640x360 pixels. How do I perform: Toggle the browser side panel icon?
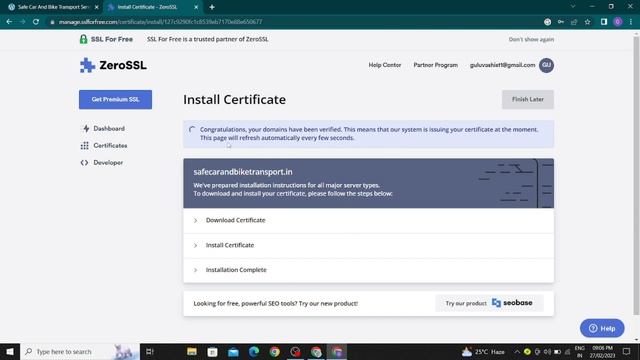(x=604, y=22)
